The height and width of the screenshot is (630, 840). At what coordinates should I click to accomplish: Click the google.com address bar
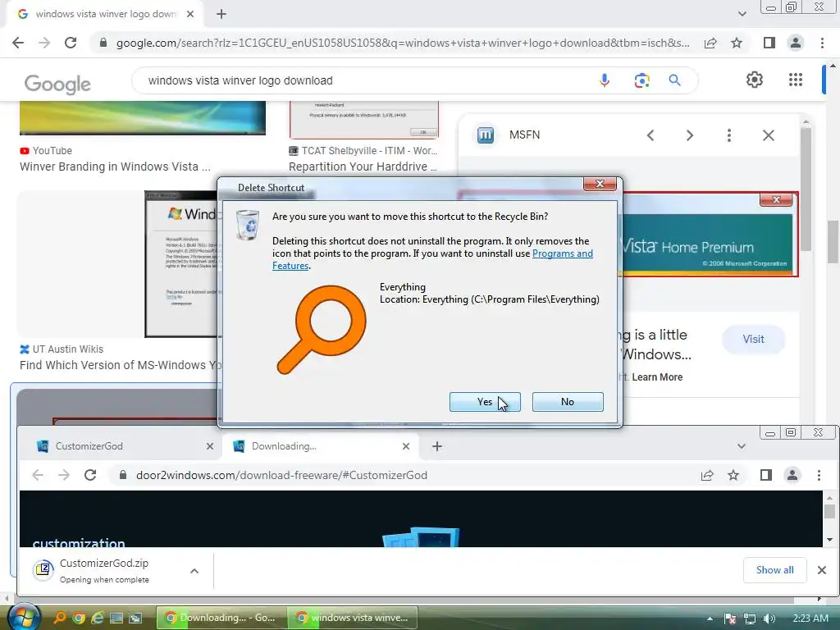[x=403, y=43]
